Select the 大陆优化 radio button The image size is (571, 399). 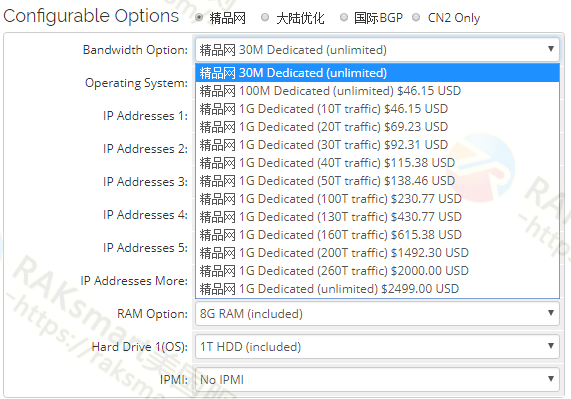click(265, 17)
